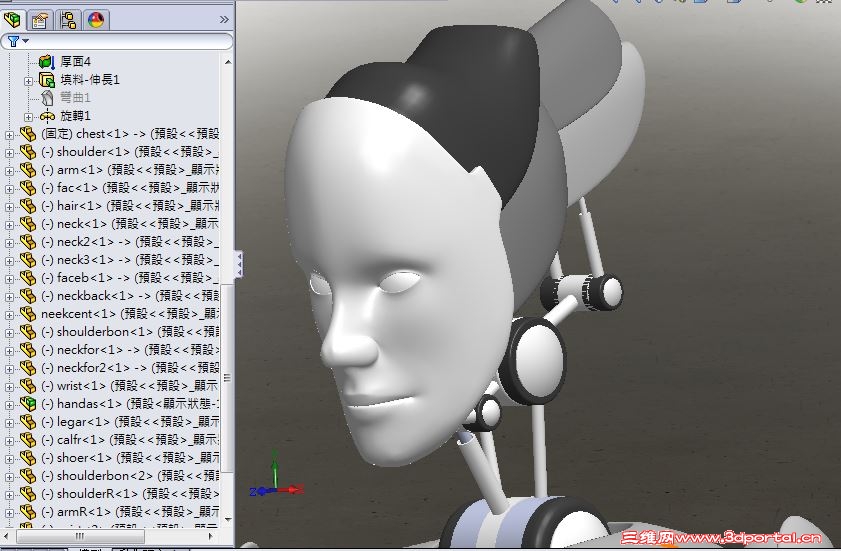Open the DisplayManager color-sphere tab
Screen dimensions: 841x551
point(95,20)
